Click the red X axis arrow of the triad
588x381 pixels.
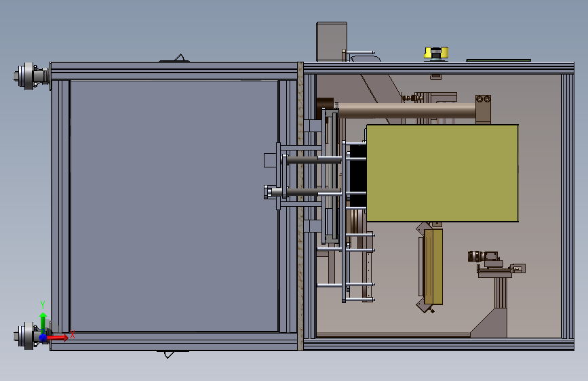coord(58,338)
